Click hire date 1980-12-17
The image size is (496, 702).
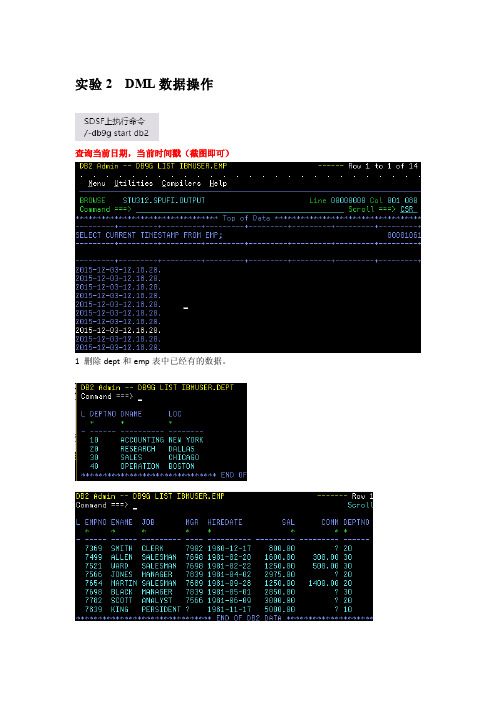(x=229, y=548)
